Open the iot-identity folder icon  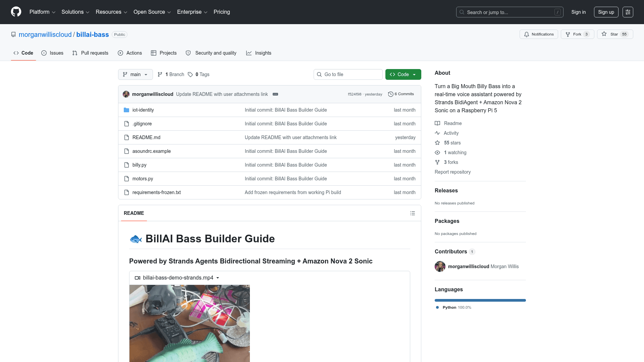coord(126,110)
